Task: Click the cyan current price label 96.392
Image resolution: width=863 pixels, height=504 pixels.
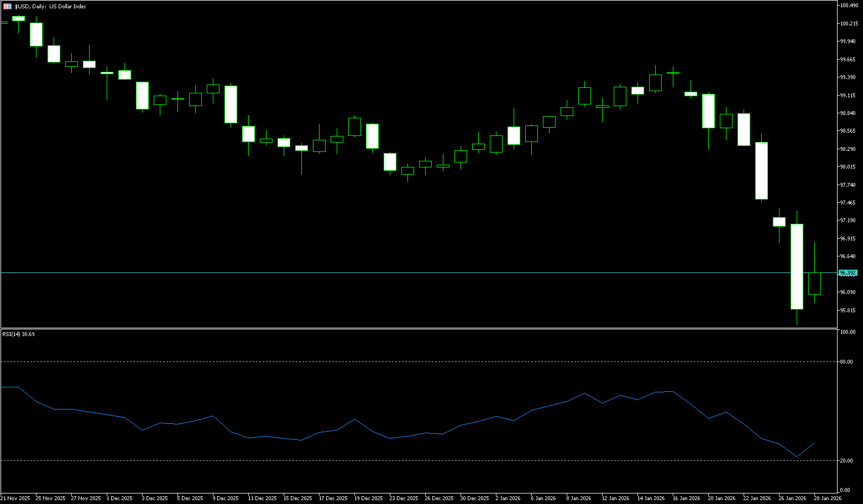Action: tap(848, 273)
